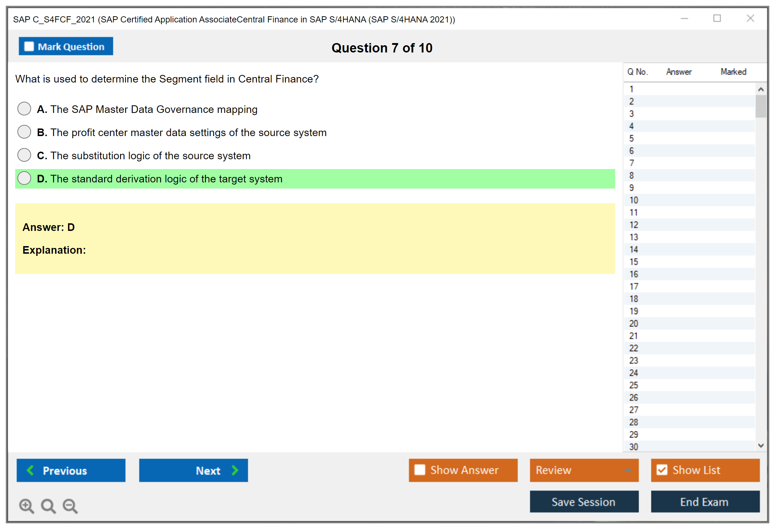Click the zoom in magnifier icon

point(26,506)
